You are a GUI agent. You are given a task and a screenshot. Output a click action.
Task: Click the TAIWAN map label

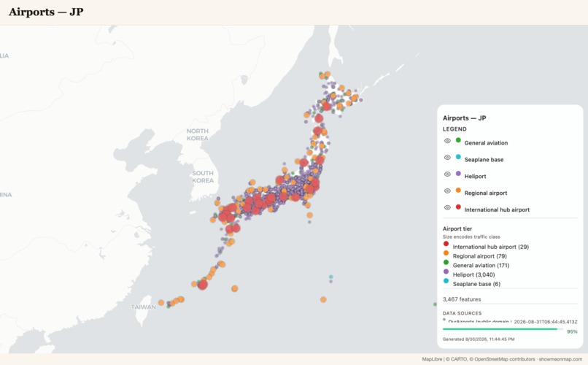click(143, 307)
